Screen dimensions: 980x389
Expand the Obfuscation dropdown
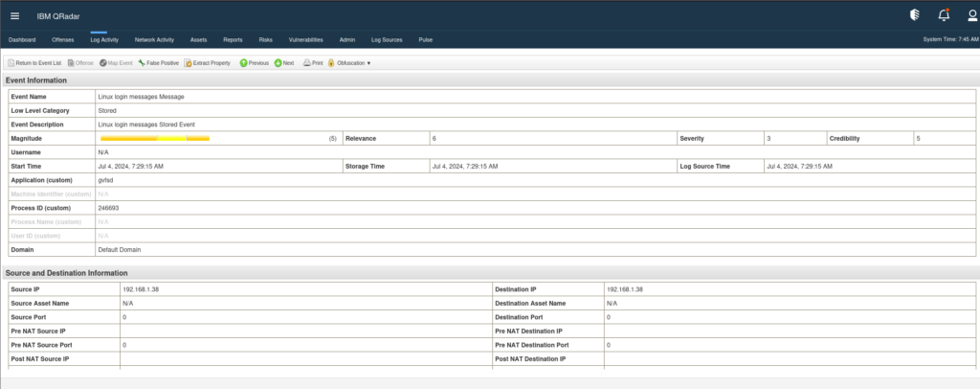coord(350,62)
